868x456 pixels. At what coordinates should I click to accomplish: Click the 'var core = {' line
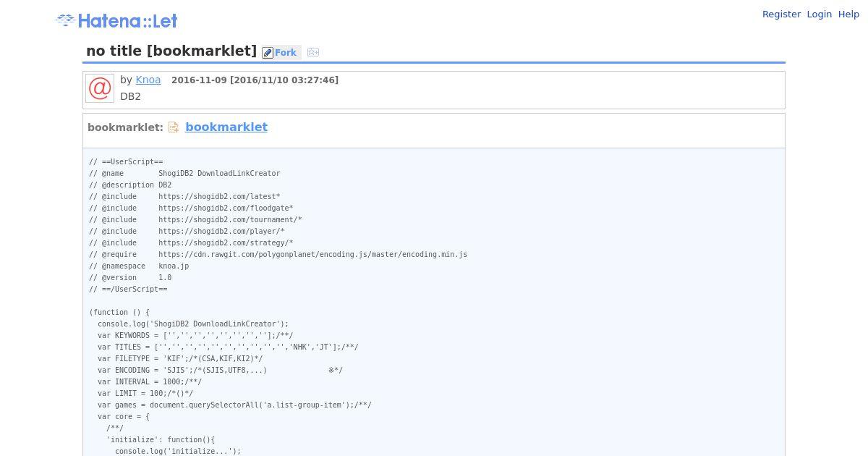click(124, 417)
